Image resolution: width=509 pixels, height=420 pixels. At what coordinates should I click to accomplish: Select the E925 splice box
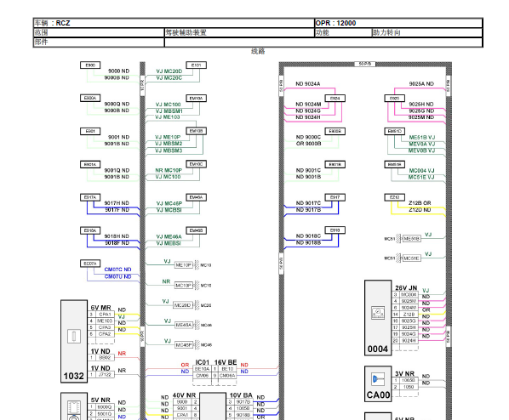(394, 99)
